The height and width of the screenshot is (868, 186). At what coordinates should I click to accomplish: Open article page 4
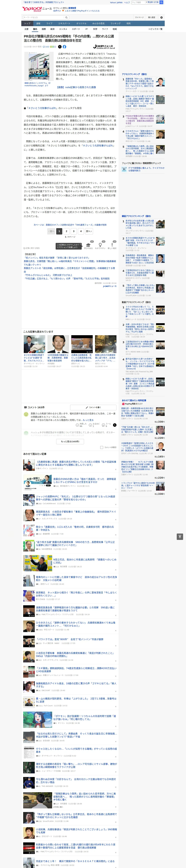[x=81, y=231]
